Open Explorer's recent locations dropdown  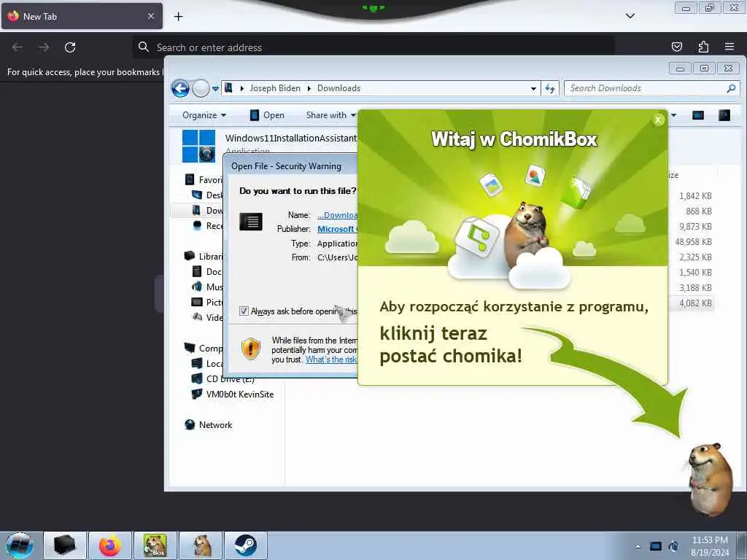click(x=215, y=88)
